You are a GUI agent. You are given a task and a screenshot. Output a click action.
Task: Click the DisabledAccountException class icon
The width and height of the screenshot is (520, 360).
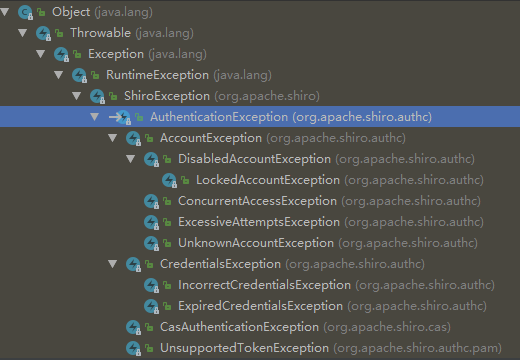coord(151,160)
